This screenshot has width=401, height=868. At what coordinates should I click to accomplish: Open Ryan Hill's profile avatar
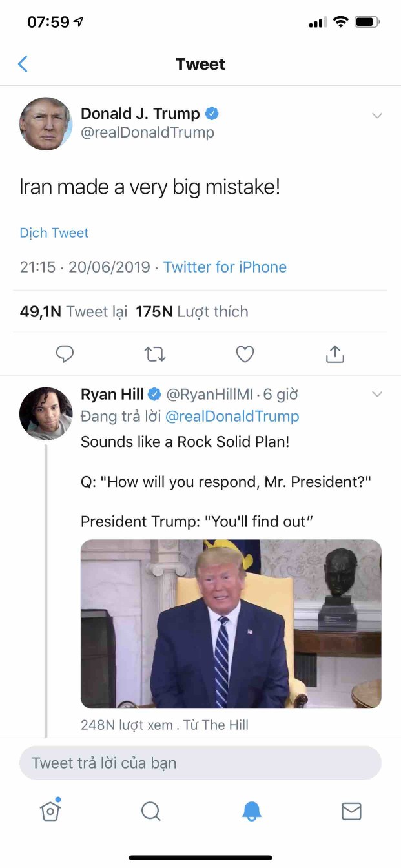pos(46,414)
